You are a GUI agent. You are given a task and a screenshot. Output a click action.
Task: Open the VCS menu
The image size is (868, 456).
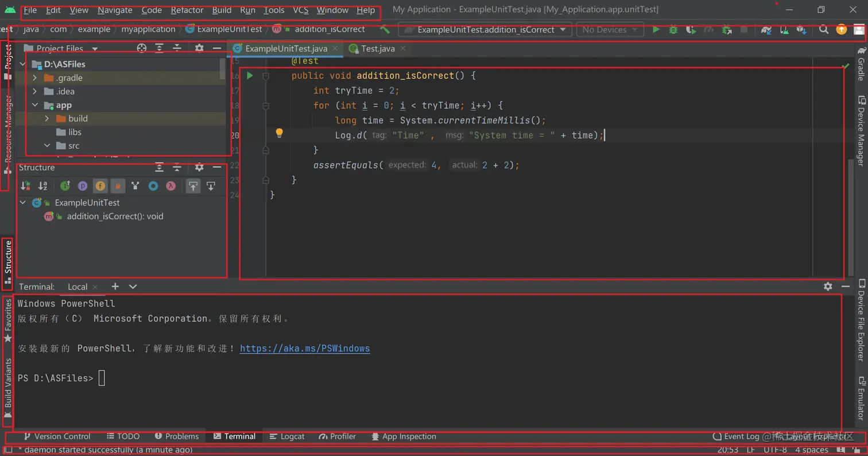[301, 10]
